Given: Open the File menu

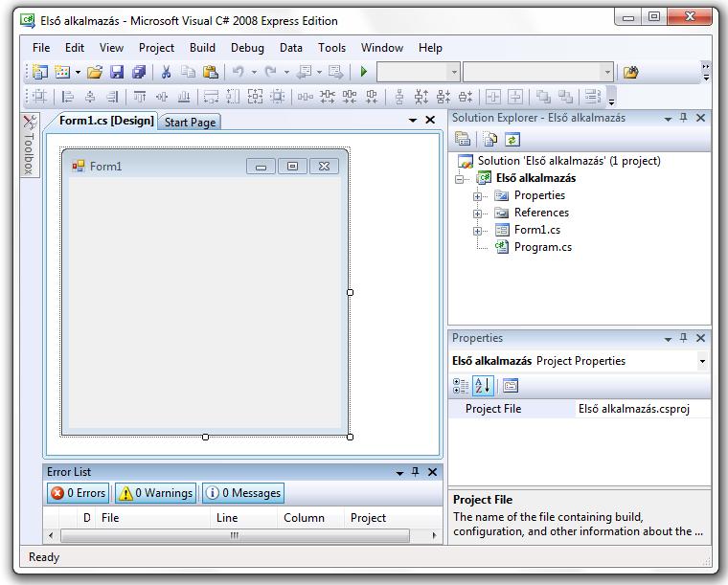Looking at the screenshot, I should click(41, 48).
